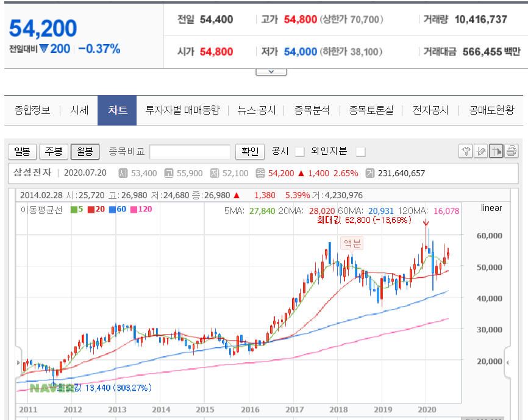The height and width of the screenshot is (420, 528).
Task: Switch to 일봉 daily candle view
Action: (x=22, y=151)
